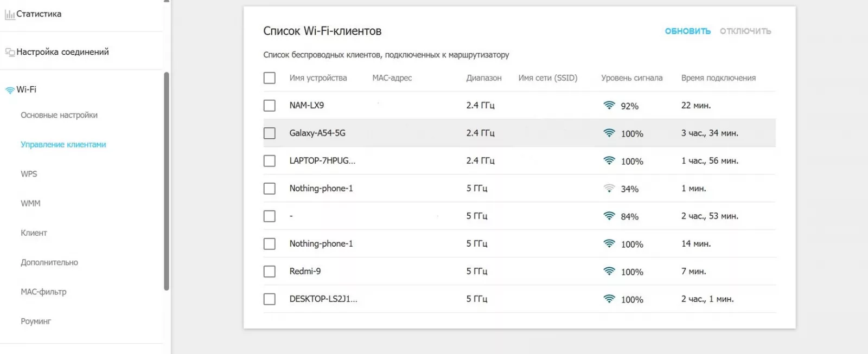This screenshot has height=354, width=868.
Task: Click the signal icon beside 84%
Action: click(x=609, y=216)
